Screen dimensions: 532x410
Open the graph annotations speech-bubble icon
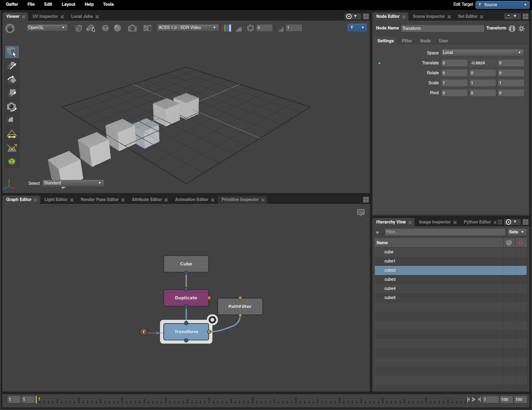click(x=361, y=212)
